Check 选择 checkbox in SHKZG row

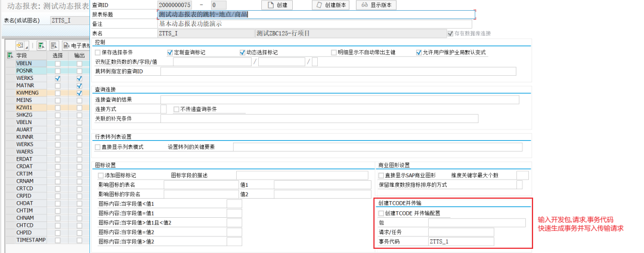click(58, 115)
